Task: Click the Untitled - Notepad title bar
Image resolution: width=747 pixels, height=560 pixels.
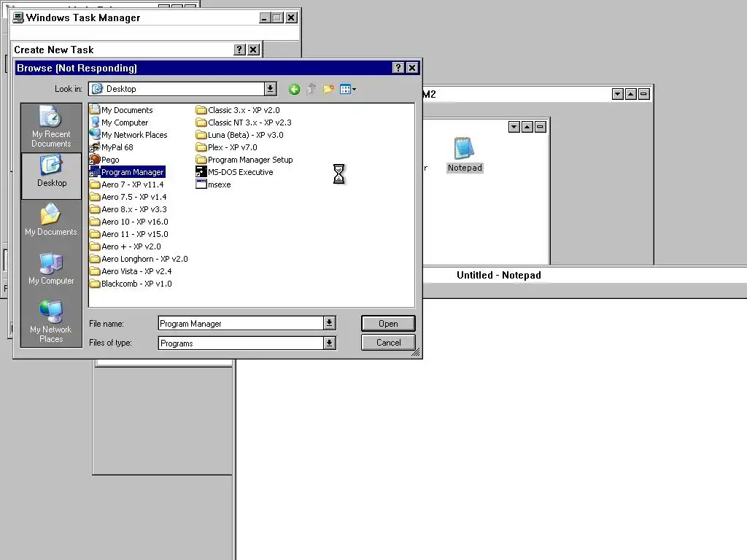Action: pos(585,275)
